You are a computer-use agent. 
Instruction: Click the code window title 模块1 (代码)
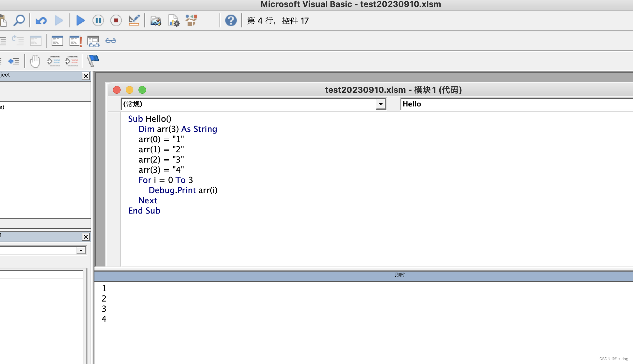[x=393, y=90]
